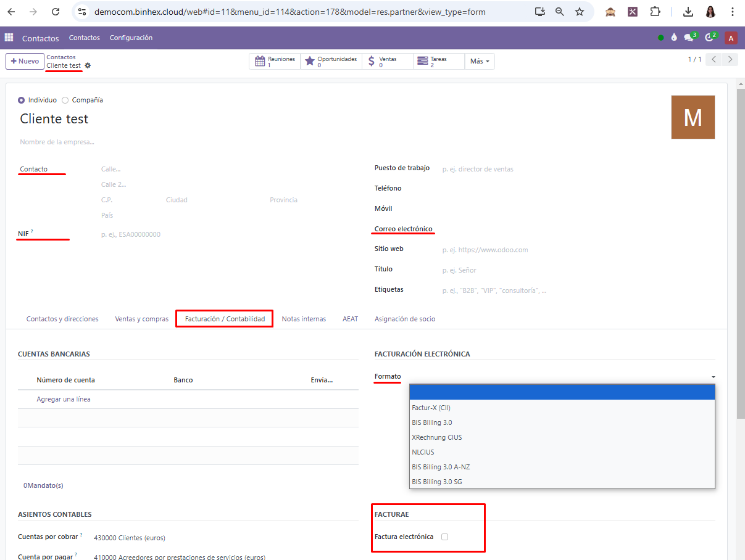Open the Configuración menu
Screen dimensions: 745x560
coord(131,38)
